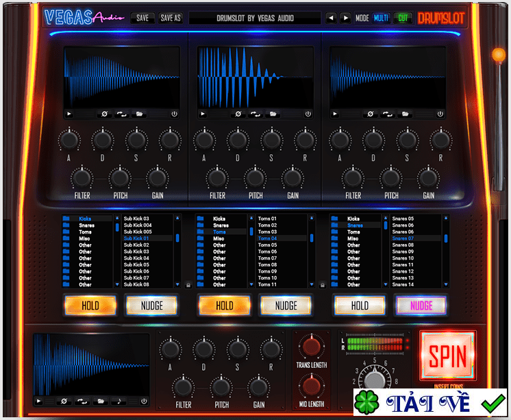Play the third slot's sample waveform

[335, 114]
